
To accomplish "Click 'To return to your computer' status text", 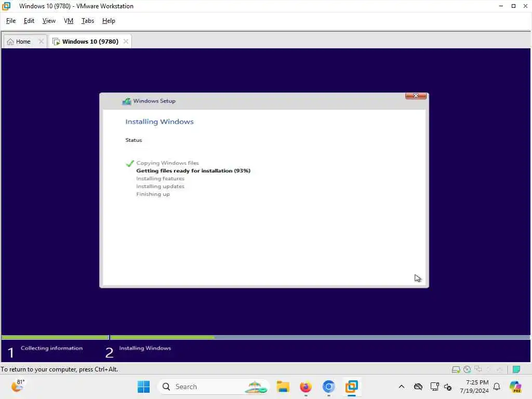I will [x=59, y=369].
